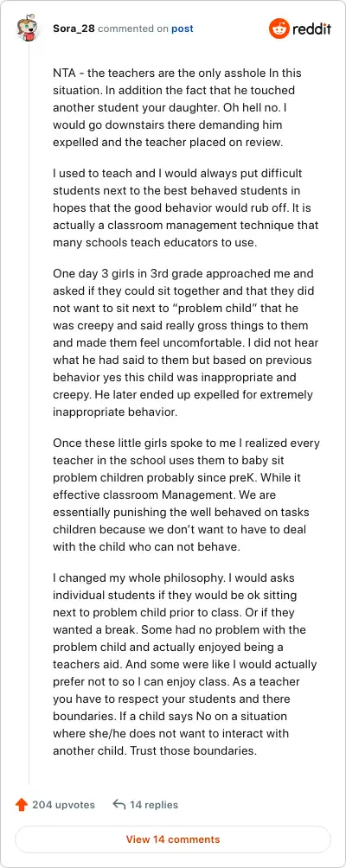Click the paragraph starting "I used to teach"
Screen dimensions: 346x868
click(x=185, y=207)
